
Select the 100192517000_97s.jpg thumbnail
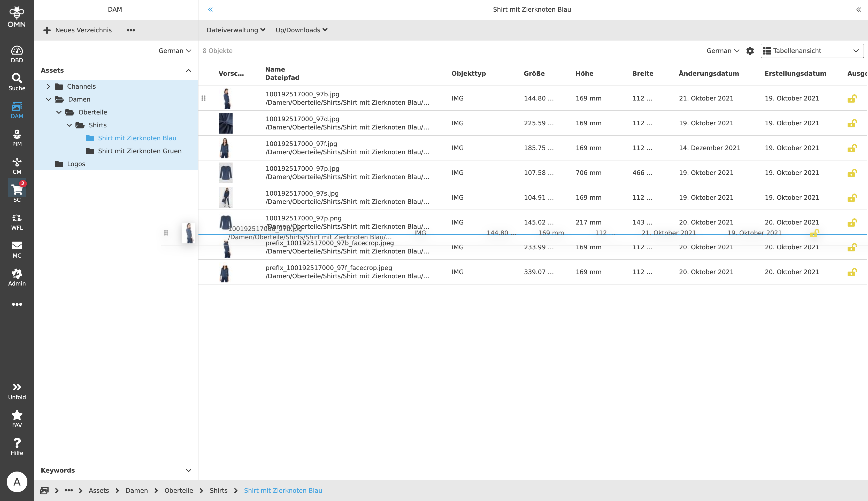[x=226, y=197]
